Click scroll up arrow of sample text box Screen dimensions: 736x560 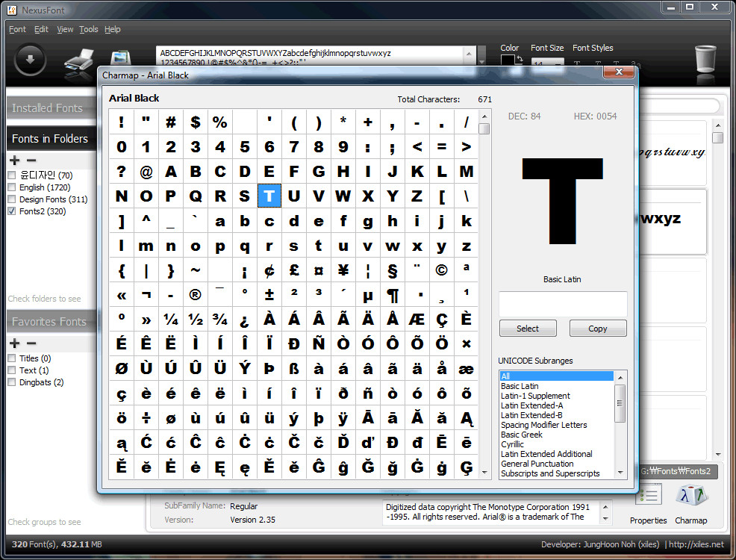(x=469, y=53)
